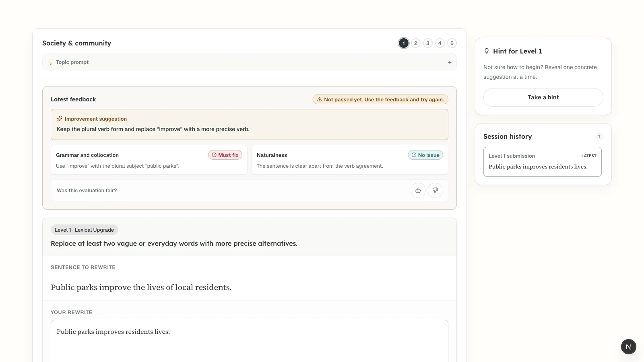
Task: Click the Naturalness heading
Action: [x=272, y=155]
